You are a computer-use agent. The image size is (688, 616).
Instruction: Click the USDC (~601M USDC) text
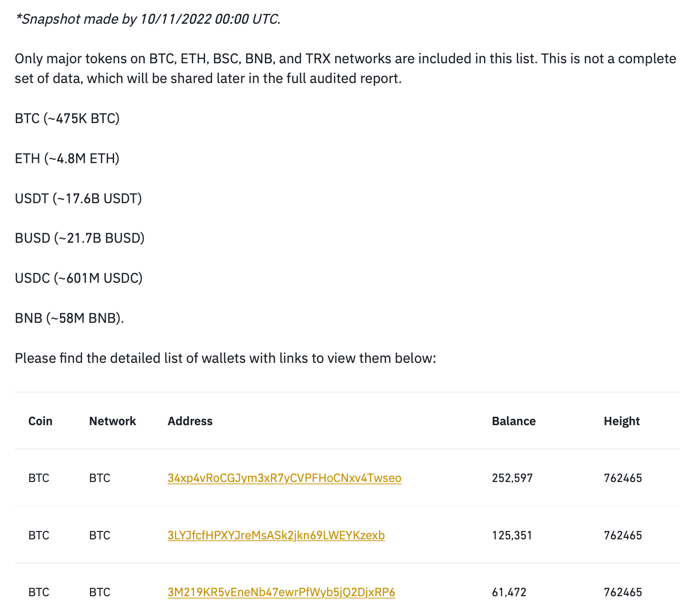coord(79,278)
